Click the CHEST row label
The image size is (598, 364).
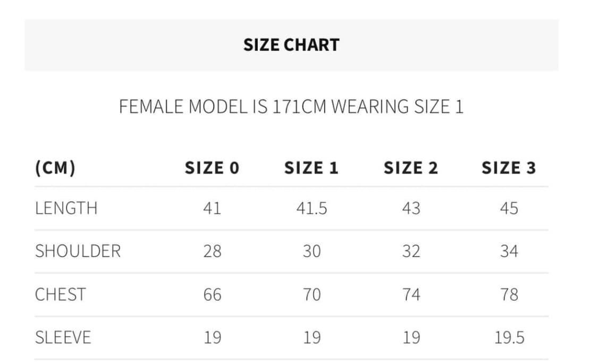[60, 294]
